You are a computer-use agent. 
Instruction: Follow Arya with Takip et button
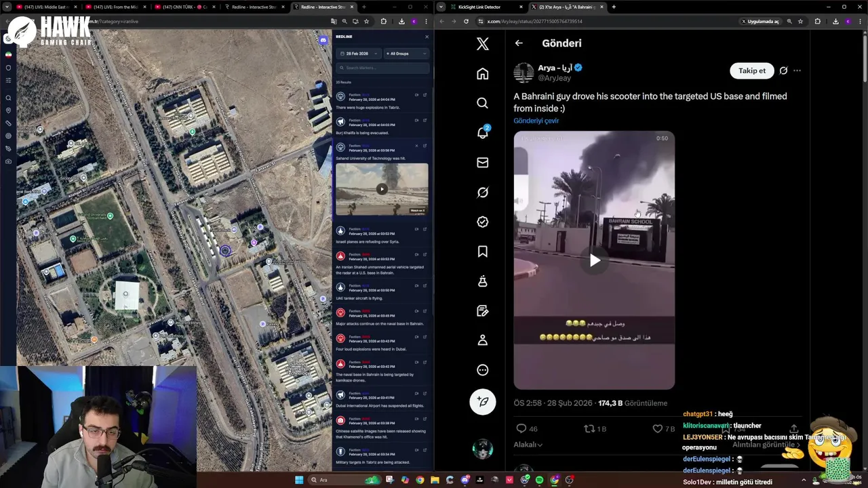point(752,70)
